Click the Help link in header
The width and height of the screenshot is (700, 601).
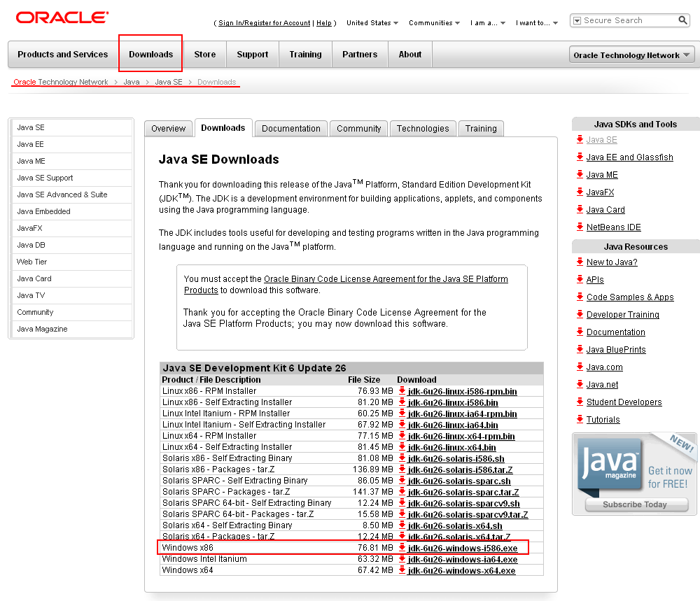(324, 23)
